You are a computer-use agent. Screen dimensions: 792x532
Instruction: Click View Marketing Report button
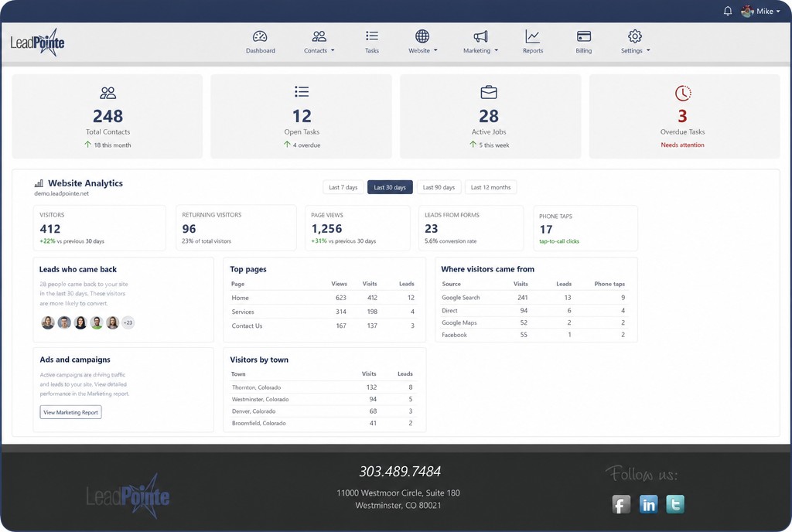70,412
